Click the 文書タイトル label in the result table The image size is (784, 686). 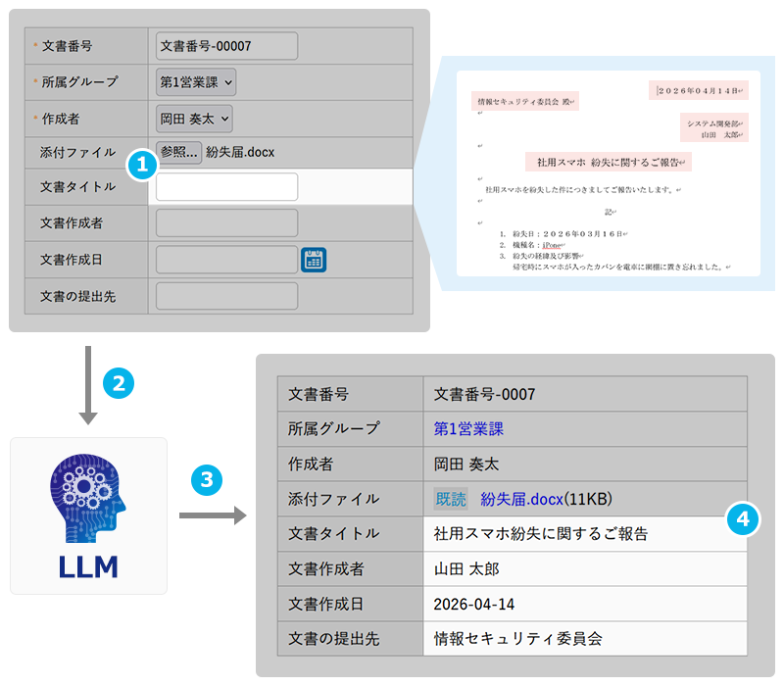[x=333, y=534]
